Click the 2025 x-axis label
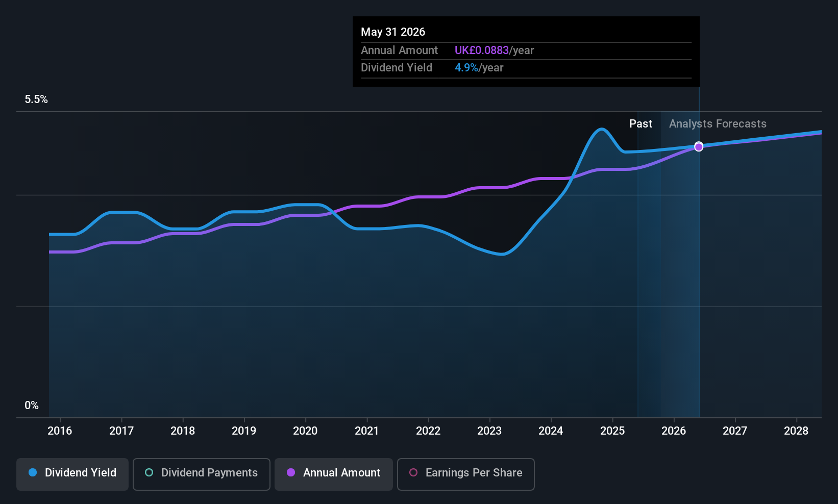The width and height of the screenshot is (838, 504). (612, 431)
